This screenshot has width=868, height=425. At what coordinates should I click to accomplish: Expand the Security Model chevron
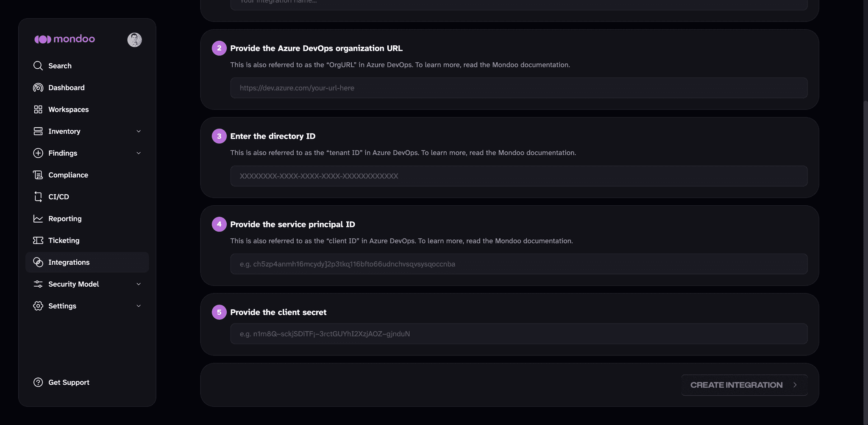tap(139, 284)
